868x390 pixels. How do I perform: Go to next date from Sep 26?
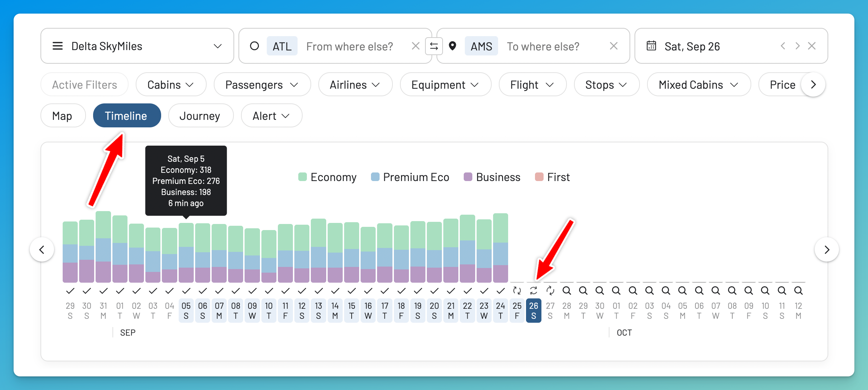click(x=797, y=46)
